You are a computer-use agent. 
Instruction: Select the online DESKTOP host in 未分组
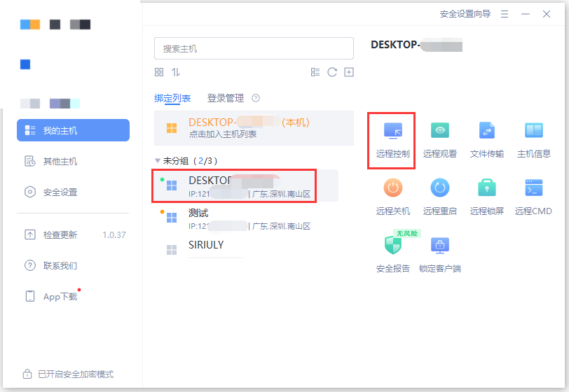pyautogui.click(x=245, y=185)
